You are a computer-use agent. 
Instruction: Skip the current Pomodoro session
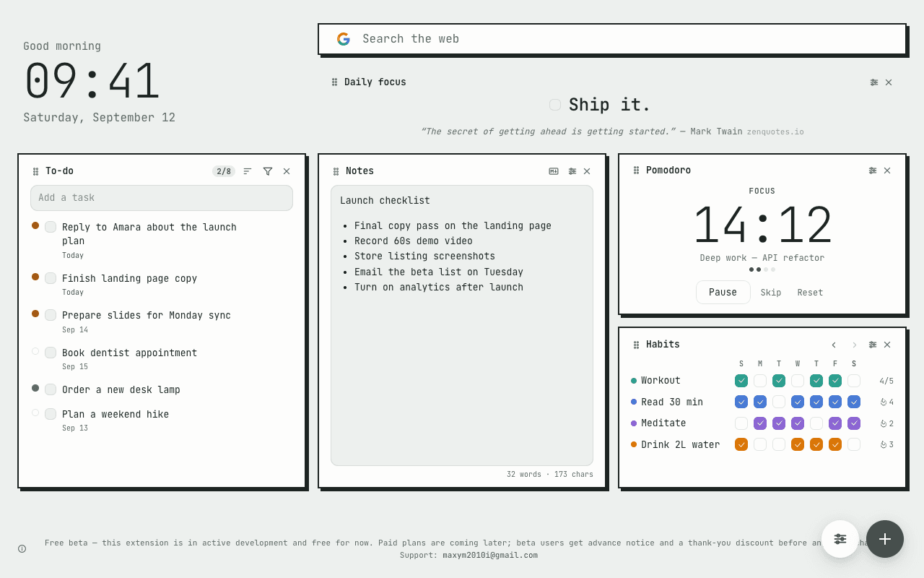(x=771, y=293)
